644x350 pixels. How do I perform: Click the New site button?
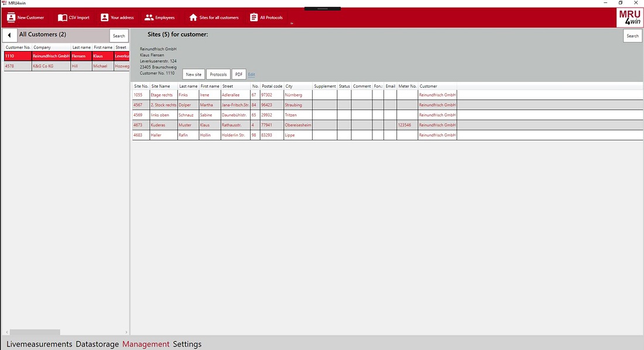(193, 74)
